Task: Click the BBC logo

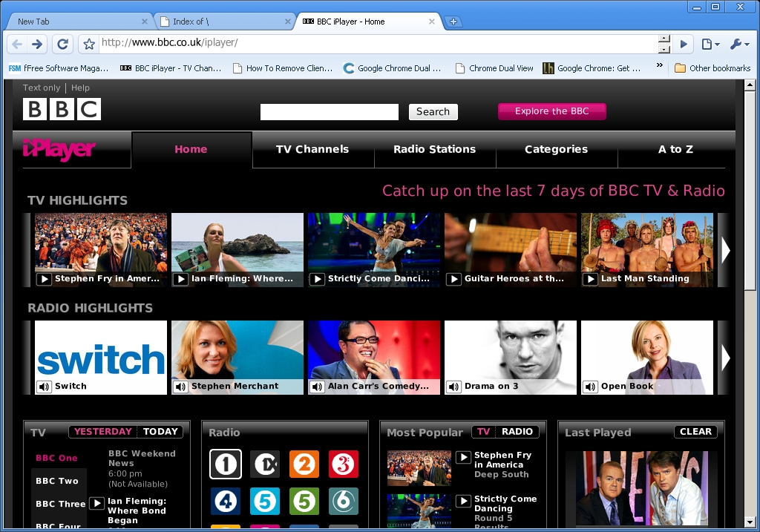Action: click(62, 109)
